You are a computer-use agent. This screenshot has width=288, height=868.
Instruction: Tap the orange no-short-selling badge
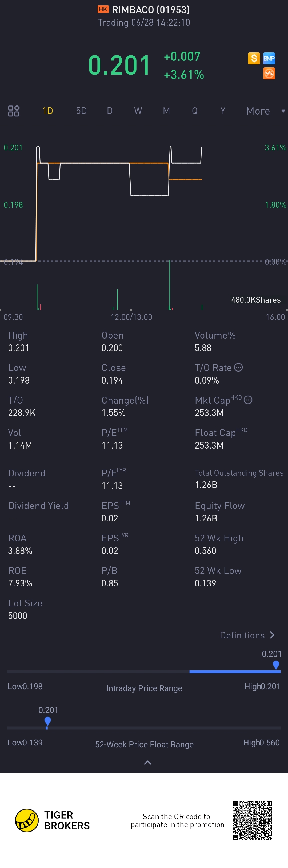[x=269, y=74]
